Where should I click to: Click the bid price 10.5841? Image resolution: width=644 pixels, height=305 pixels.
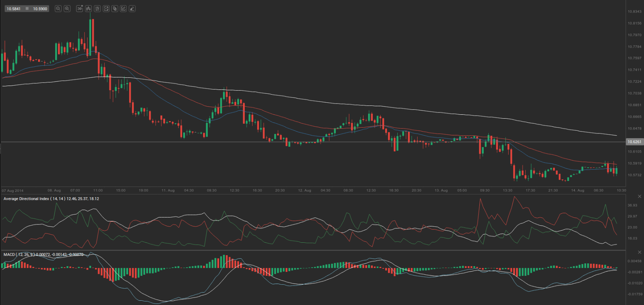pyautogui.click(x=14, y=9)
